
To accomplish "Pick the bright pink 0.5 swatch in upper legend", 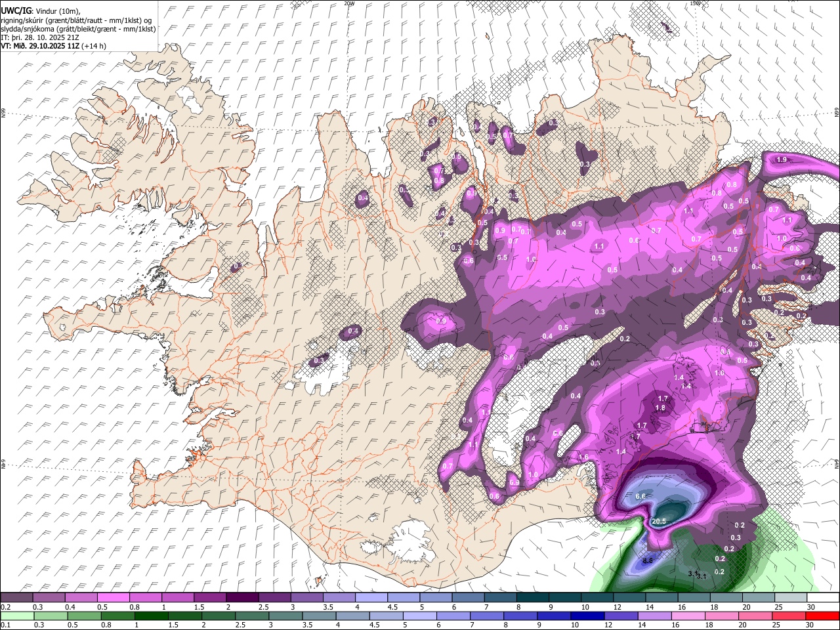I will [x=113, y=597].
